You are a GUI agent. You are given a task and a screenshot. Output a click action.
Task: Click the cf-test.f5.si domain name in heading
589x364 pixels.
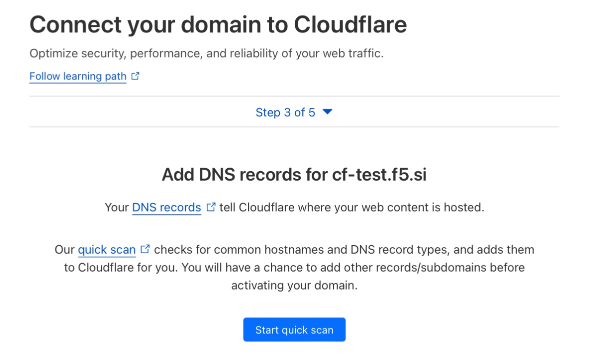(x=379, y=175)
